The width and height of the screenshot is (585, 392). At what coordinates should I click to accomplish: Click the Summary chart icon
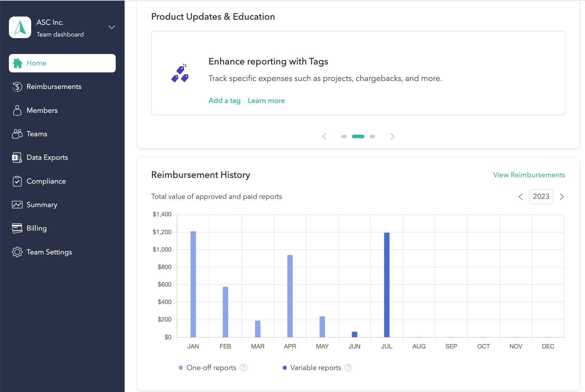(17, 205)
